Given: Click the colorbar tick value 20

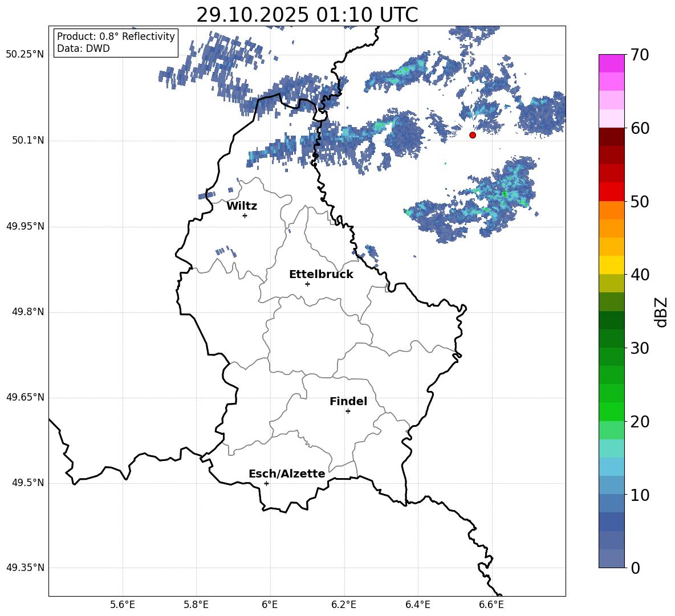Looking at the screenshot, I should (640, 422).
